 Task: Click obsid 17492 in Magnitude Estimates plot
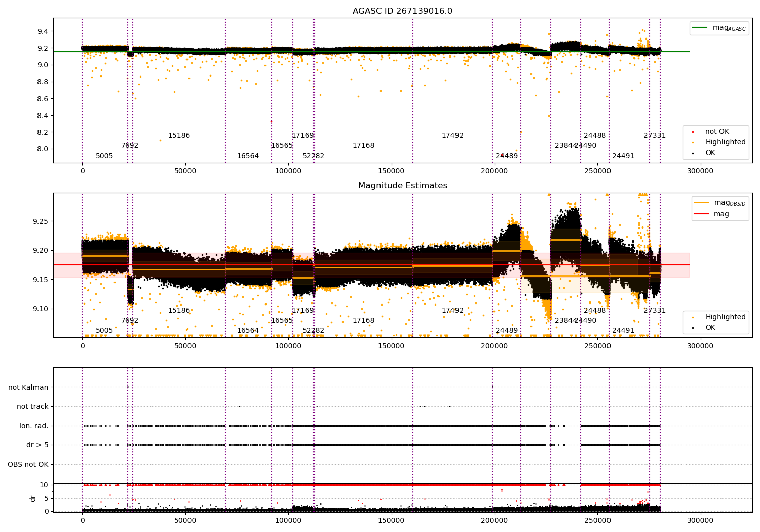(x=452, y=311)
